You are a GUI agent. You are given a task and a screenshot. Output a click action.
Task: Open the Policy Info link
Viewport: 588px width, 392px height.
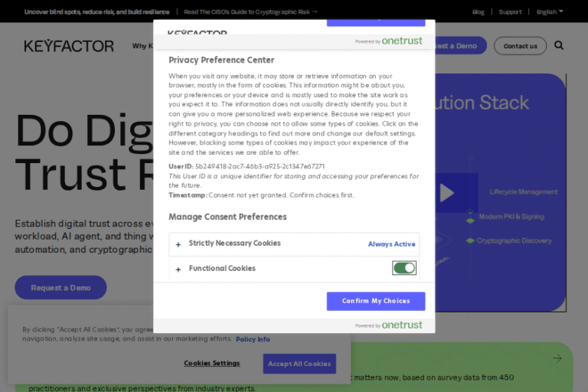point(253,339)
